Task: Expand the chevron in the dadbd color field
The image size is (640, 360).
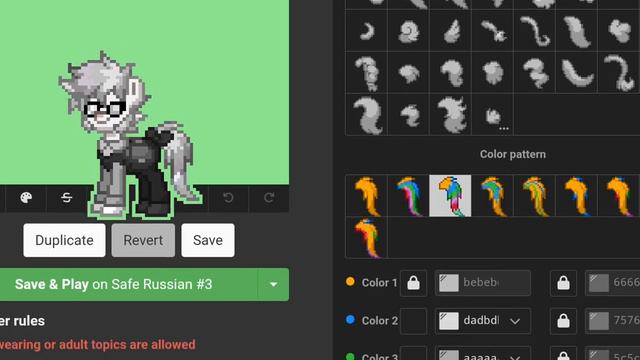Action: pyautogui.click(x=515, y=321)
